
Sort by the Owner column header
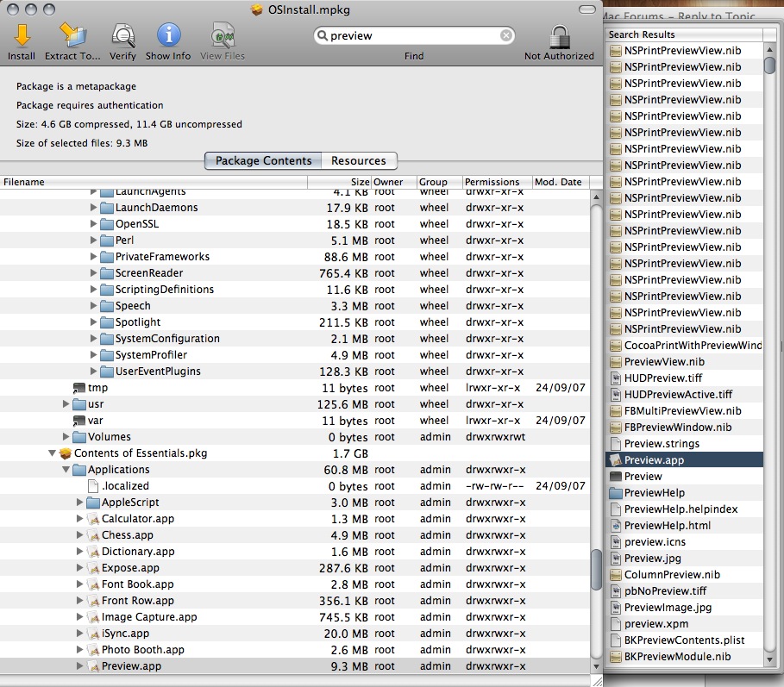[x=393, y=182]
